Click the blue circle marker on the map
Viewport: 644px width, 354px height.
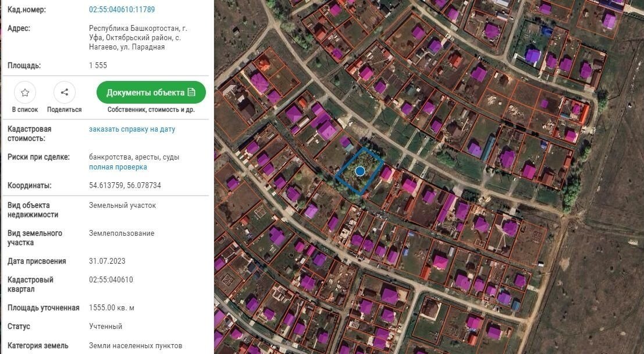pyautogui.click(x=360, y=171)
